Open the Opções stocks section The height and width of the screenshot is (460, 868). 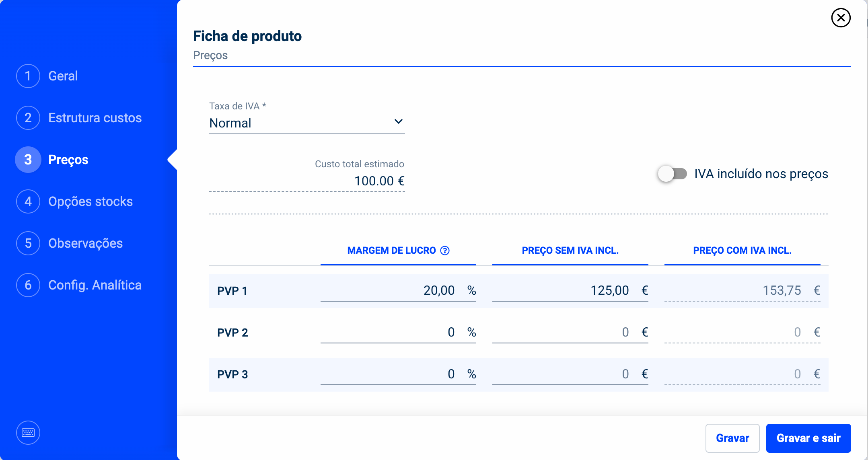(91, 201)
